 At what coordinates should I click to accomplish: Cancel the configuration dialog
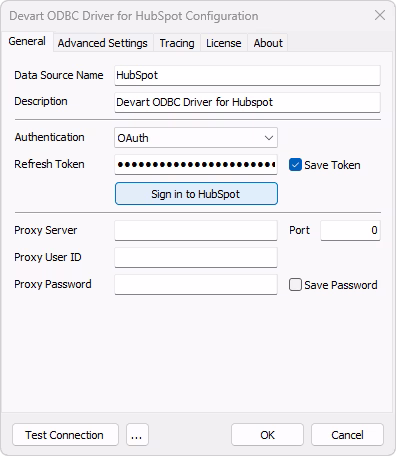click(347, 435)
